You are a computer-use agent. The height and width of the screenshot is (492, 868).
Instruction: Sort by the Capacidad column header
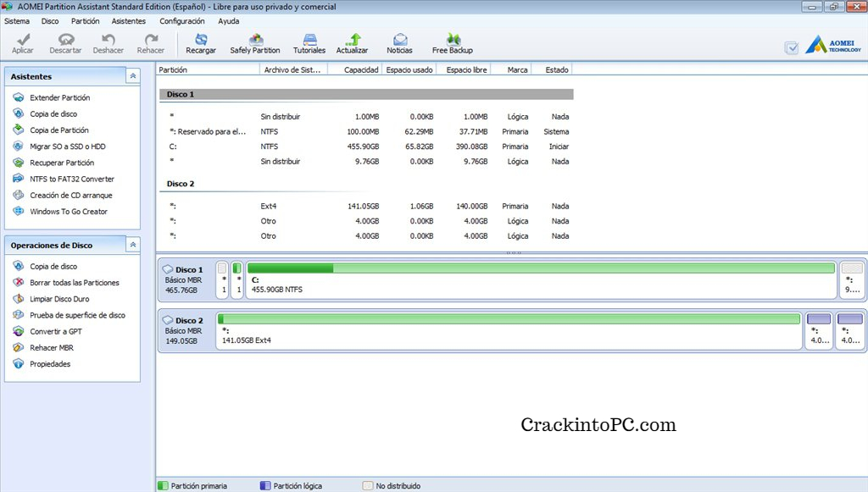pyautogui.click(x=355, y=69)
